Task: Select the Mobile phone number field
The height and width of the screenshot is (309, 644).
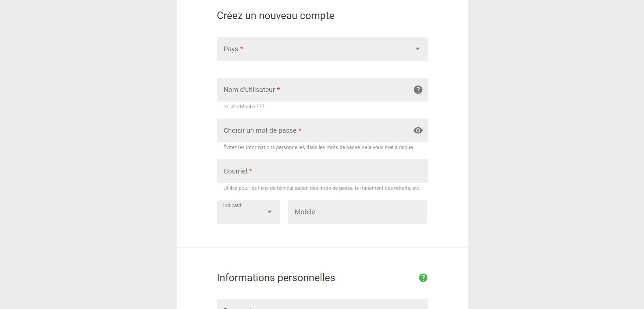Action: coord(357,212)
